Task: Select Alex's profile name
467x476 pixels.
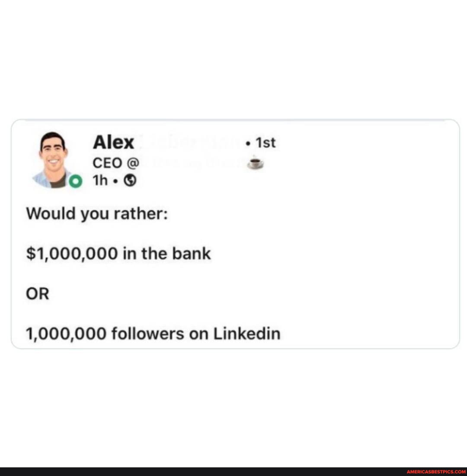Action: tap(113, 142)
